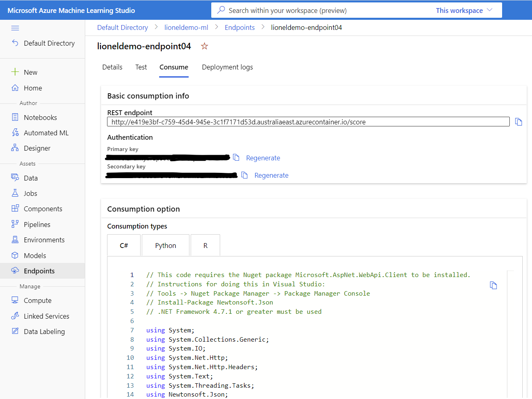This screenshot has height=399, width=532.
Task: Click the Components icon
Action: tap(15, 208)
